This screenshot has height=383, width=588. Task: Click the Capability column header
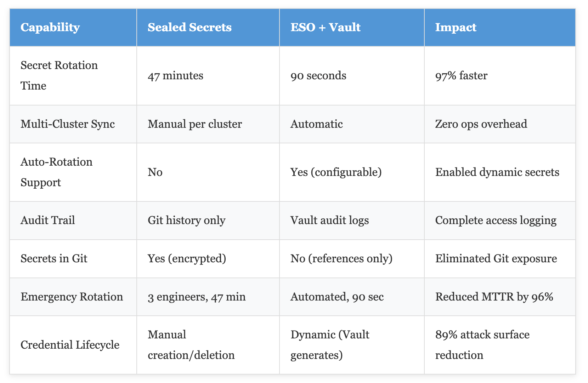click(73, 28)
